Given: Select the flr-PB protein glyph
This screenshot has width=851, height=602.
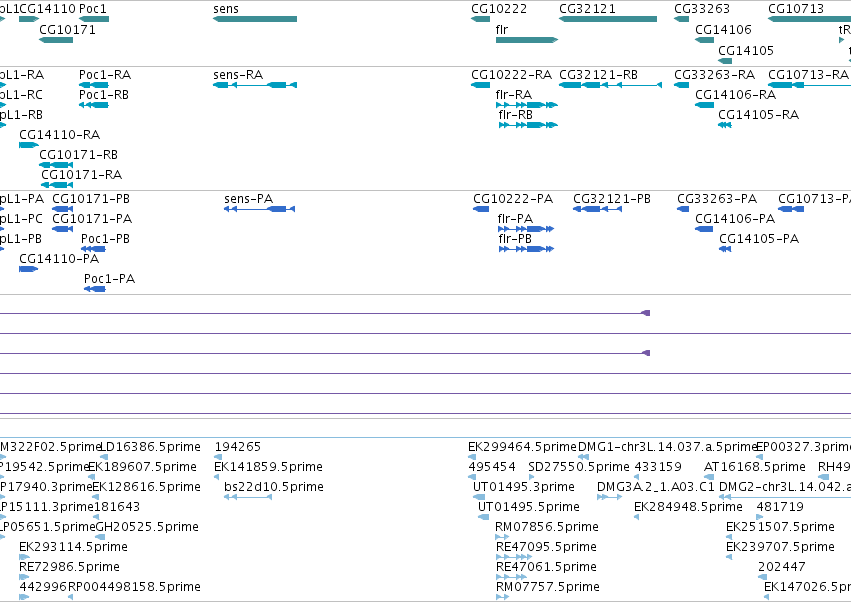Looking at the screenshot, I should 526,249.
